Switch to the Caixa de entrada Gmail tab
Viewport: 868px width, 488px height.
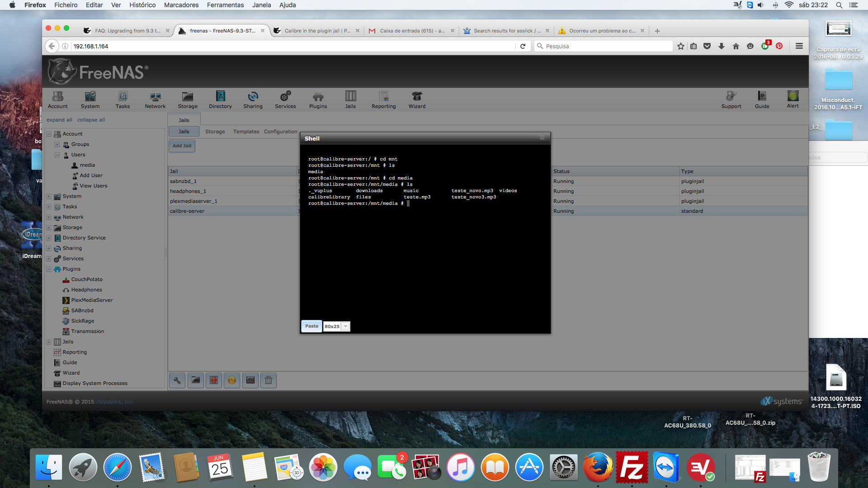(x=412, y=31)
